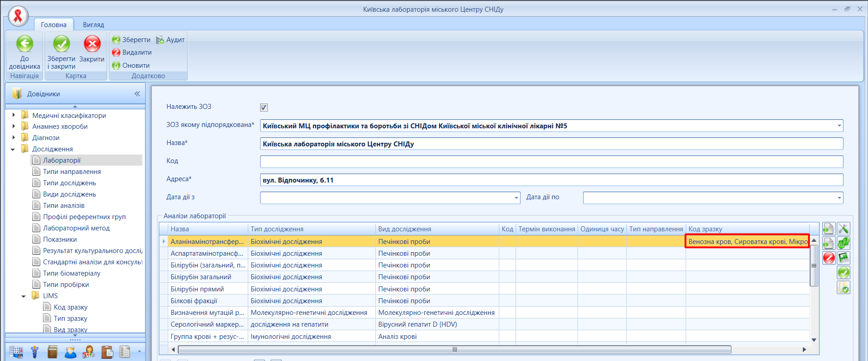The image size is (868, 361).
Task: Sort the table by Назва column header
Action: [x=208, y=229]
